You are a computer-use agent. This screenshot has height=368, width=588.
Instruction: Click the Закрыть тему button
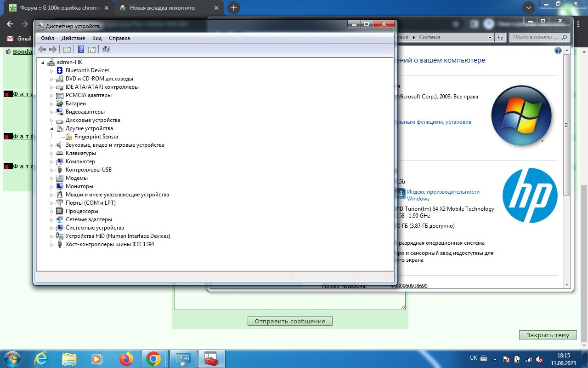548,335
